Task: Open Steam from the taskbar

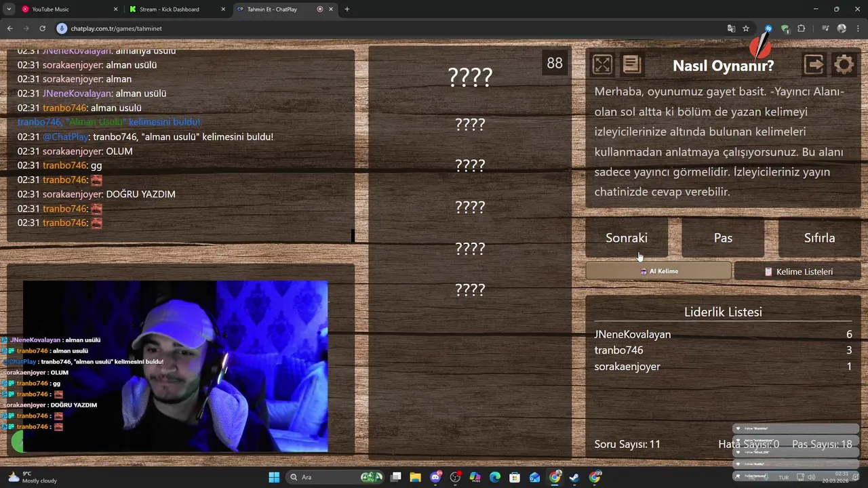Action: pyautogui.click(x=574, y=477)
